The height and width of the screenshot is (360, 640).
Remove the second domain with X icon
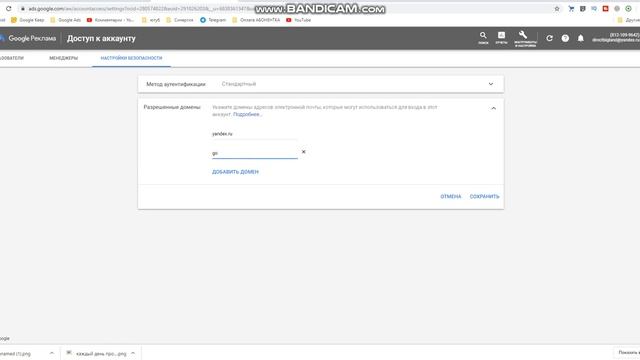click(x=303, y=152)
